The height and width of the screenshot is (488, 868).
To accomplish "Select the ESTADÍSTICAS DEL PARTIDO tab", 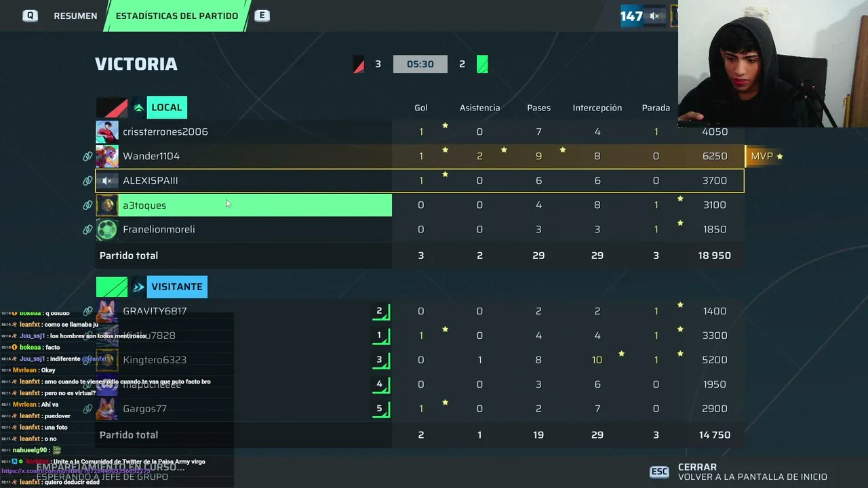I will click(177, 16).
